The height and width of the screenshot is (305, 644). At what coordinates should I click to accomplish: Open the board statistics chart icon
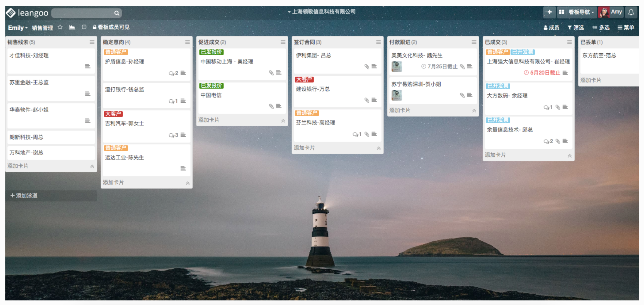[72, 27]
